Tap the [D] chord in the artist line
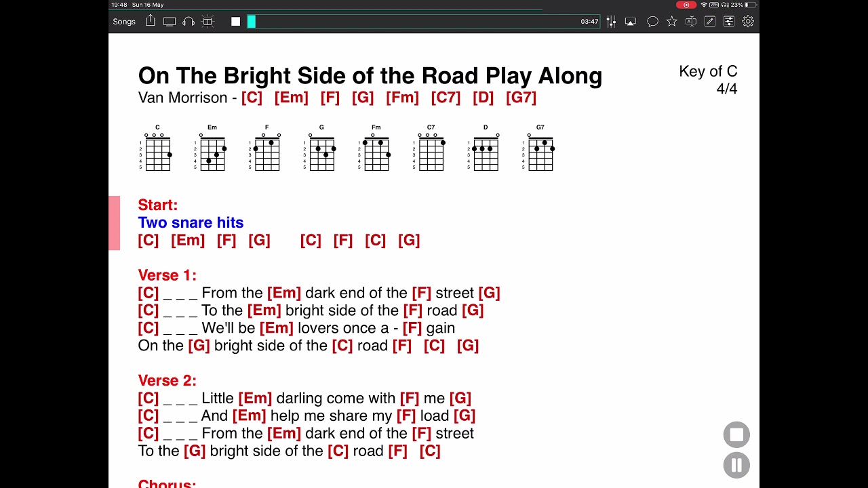Viewport: 868px width, 488px height. 483,98
